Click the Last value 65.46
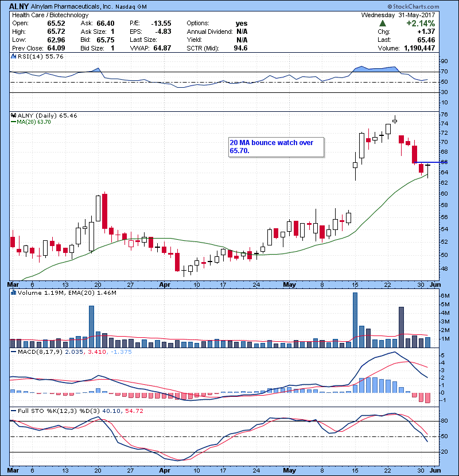Image resolution: width=459 pixels, height=476 pixels. [426, 40]
